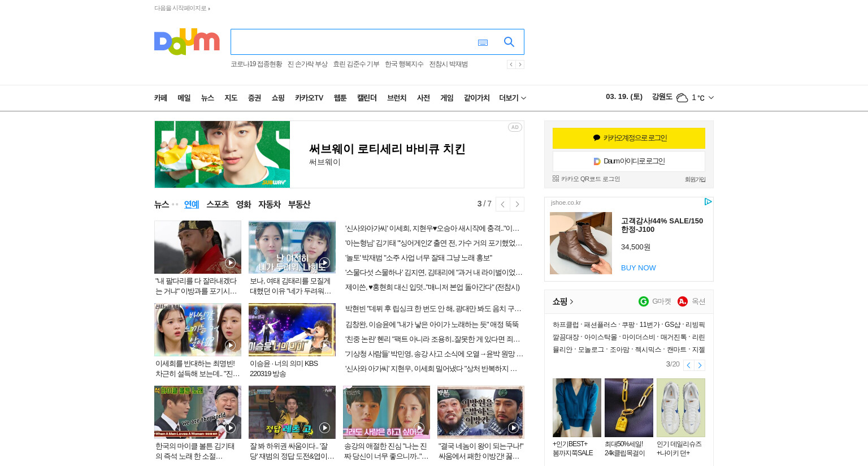868x466 pixels.
Task: Play the '이승윤 · 너의 의미 KBS' video
Action: pyautogui.click(x=324, y=345)
